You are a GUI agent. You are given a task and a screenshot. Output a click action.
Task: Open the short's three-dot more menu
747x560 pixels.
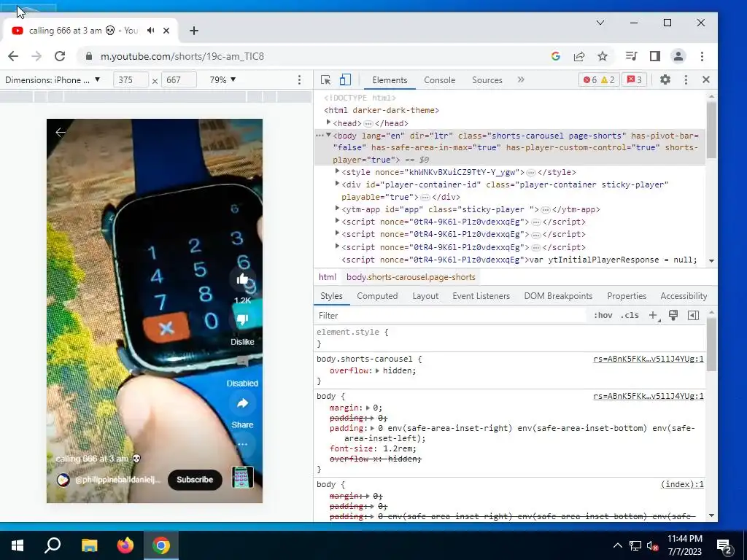pos(242,444)
